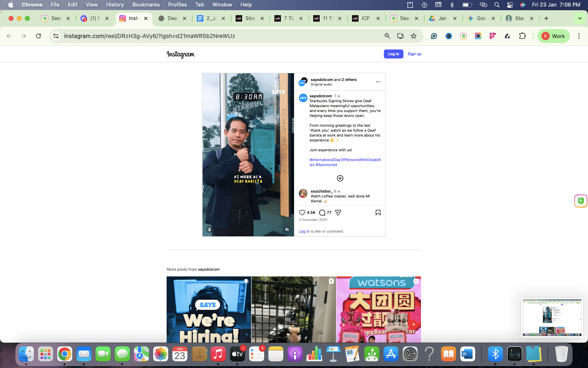Open Finder from the dock
Image resolution: width=588 pixels, height=368 pixels.
(x=26, y=354)
